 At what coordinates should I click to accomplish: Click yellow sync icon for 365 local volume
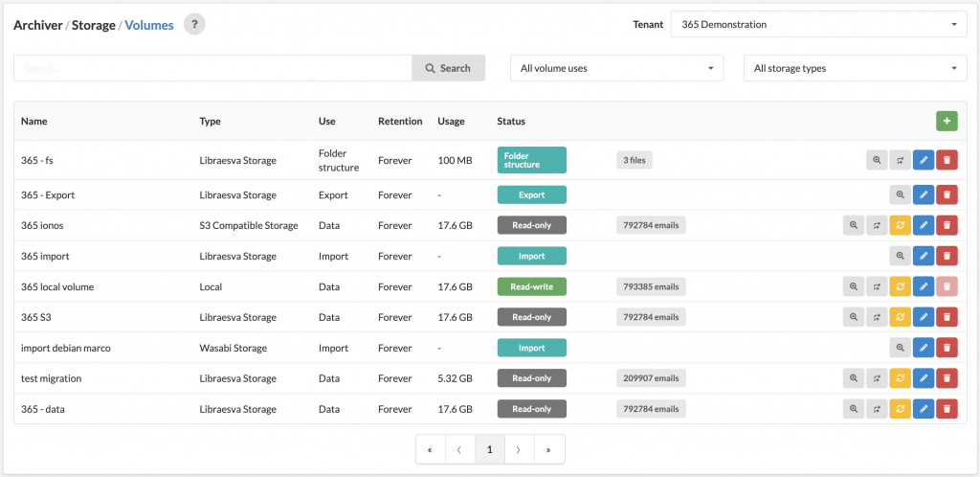point(900,287)
